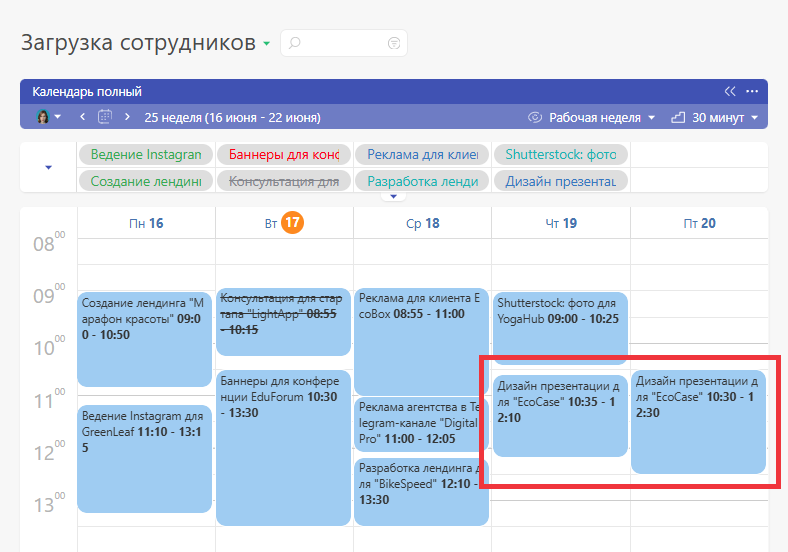Click the search input field
The width and height of the screenshot is (788, 552).
344,43
